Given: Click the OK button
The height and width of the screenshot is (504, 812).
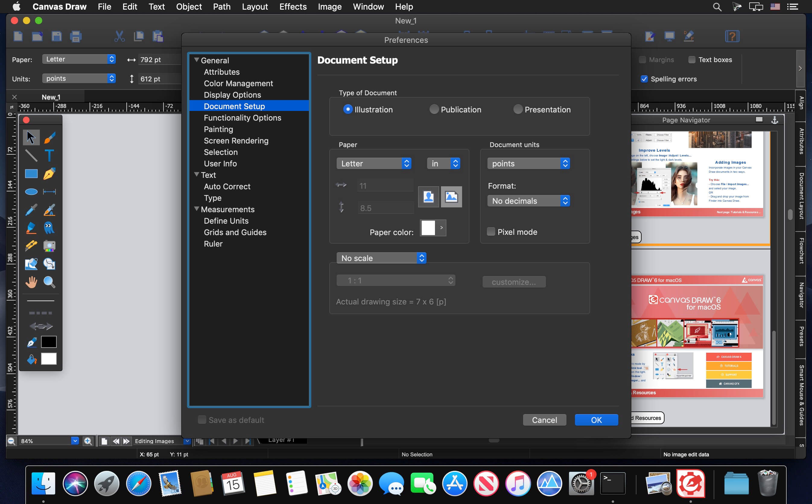Looking at the screenshot, I should (596, 420).
